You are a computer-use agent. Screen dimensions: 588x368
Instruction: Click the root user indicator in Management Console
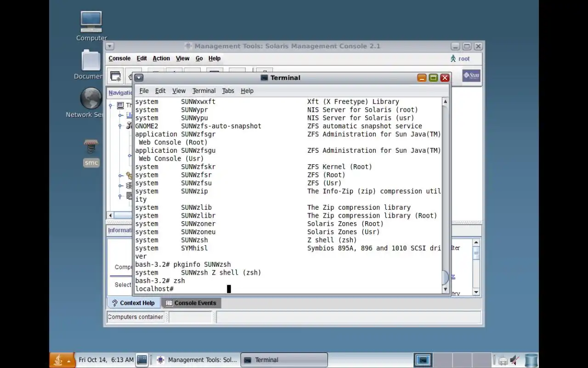(x=460, y=59)
